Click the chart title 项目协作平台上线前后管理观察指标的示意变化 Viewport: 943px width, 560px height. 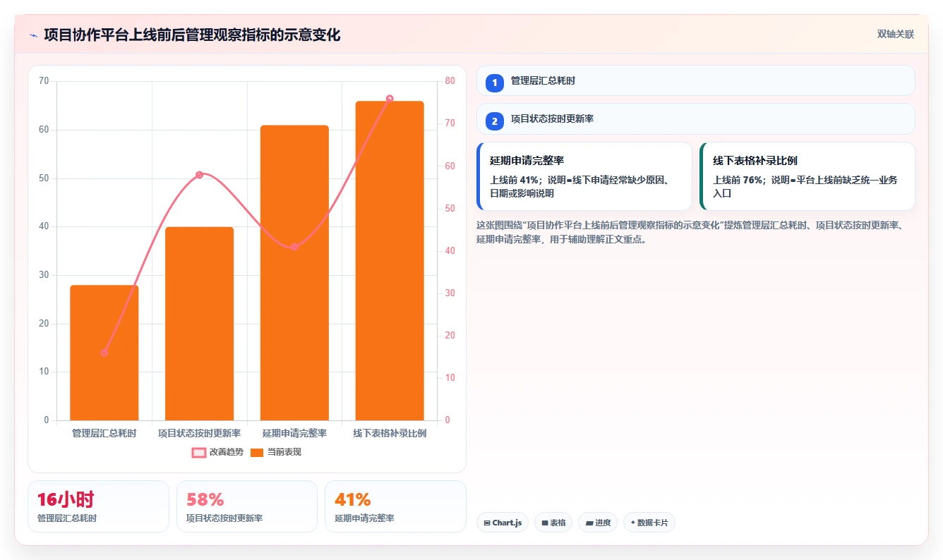(192, 35)
